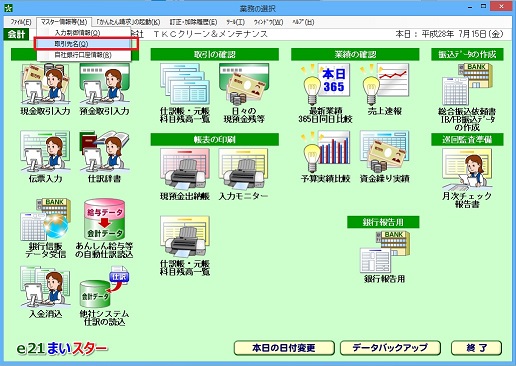Click the 帳表の印刷 section header
This screenshot has height=366, width=516.
point(215,139)
